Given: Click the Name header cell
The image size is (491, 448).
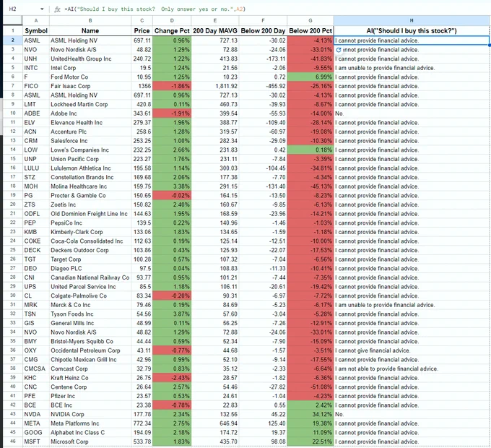Looking at the screenshot, I should click(90, 30).
